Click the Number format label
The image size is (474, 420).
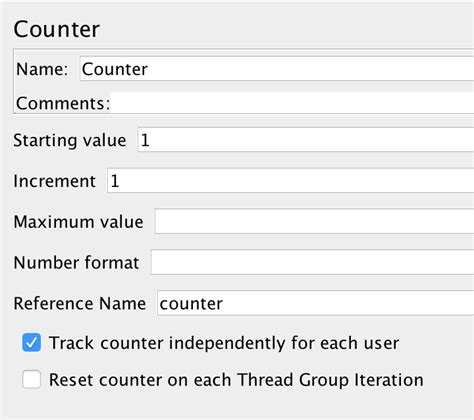pyautogui.click(x=76, y=263)
